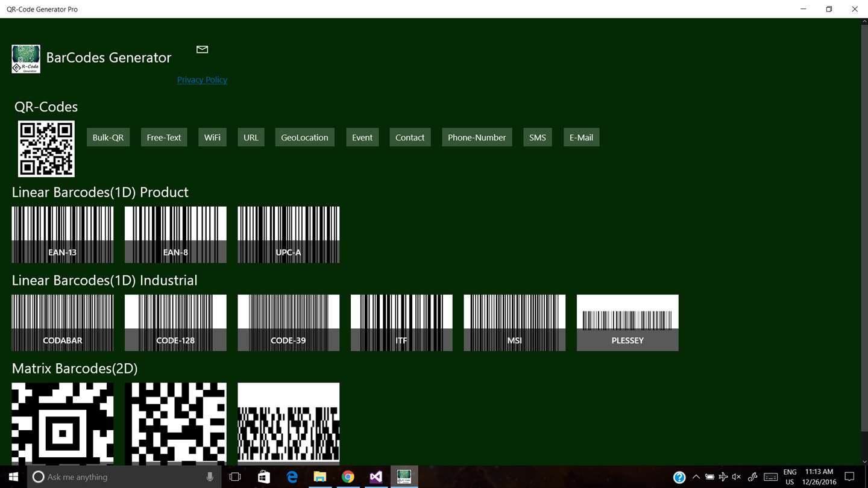The image size is (868, 488).
Task: Click the ENG US language indicator
Action: 790,477
